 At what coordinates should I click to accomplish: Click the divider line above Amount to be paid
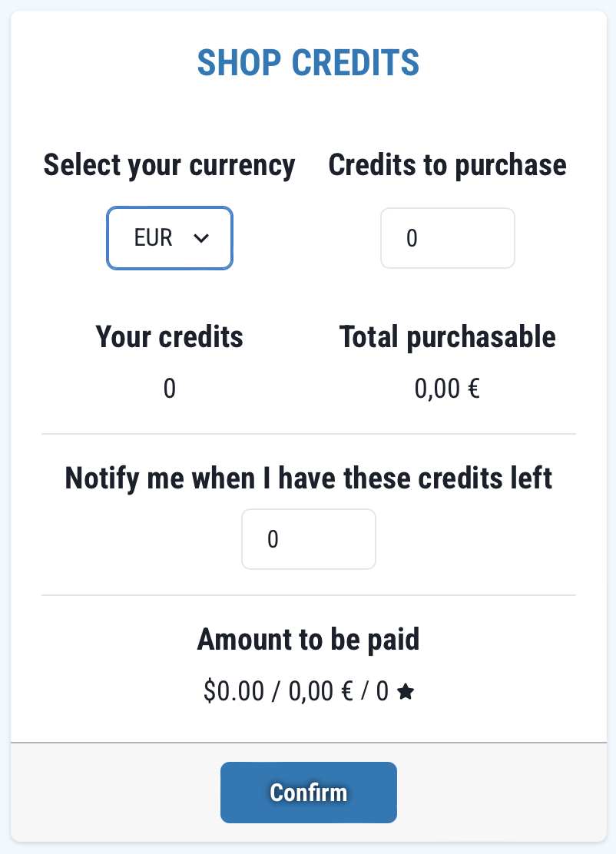tap(308, 595)
